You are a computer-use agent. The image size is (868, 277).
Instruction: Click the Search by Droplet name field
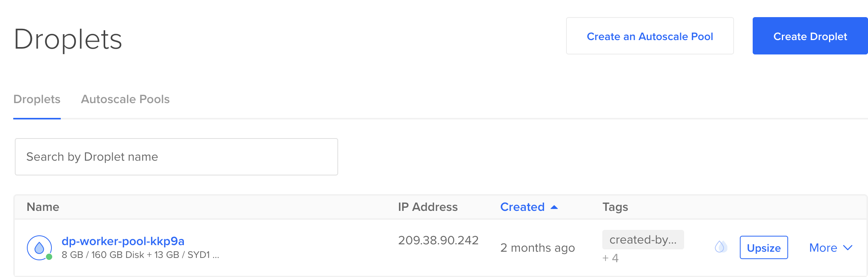tap(176, 156)
